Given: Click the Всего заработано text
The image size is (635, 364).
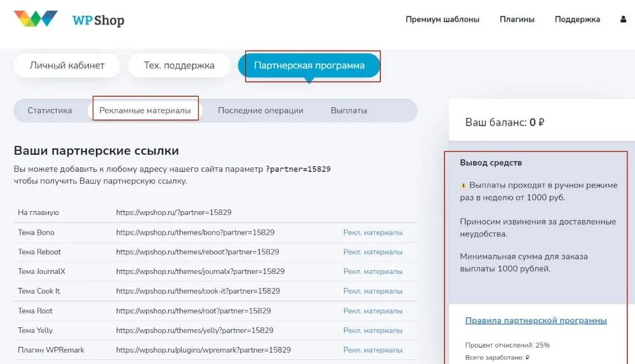Looking at the screenshot, I should point(497,358).
